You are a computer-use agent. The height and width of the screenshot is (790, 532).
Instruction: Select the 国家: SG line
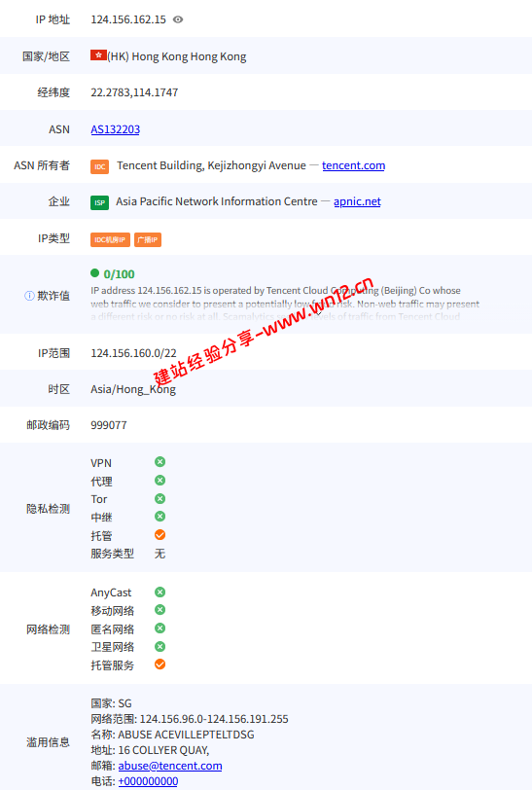tap(111, 703)
